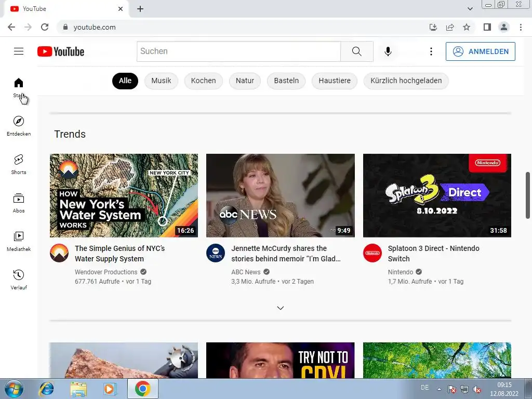Screen dimensions: 532x399
Task: Open Verlauf history in the sidebar
Action: 19,280
